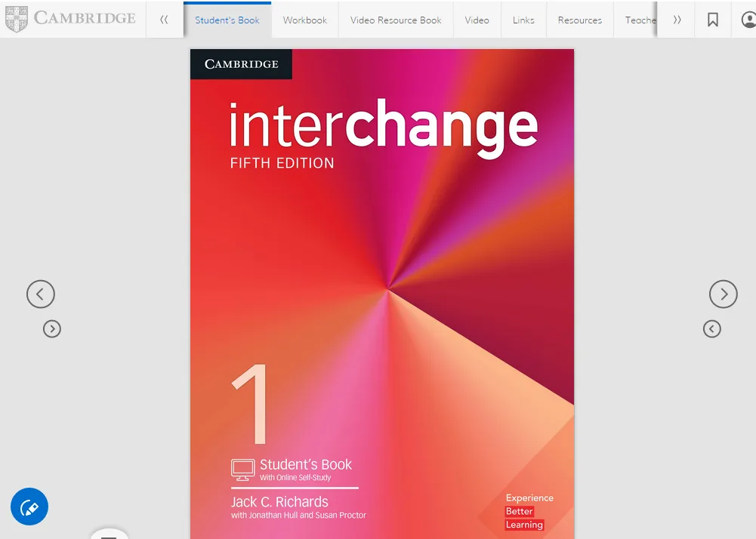Screen dimensions: 756x539
Task: Open the blue annotation pen tool button
Action: [x=29, y=507]
